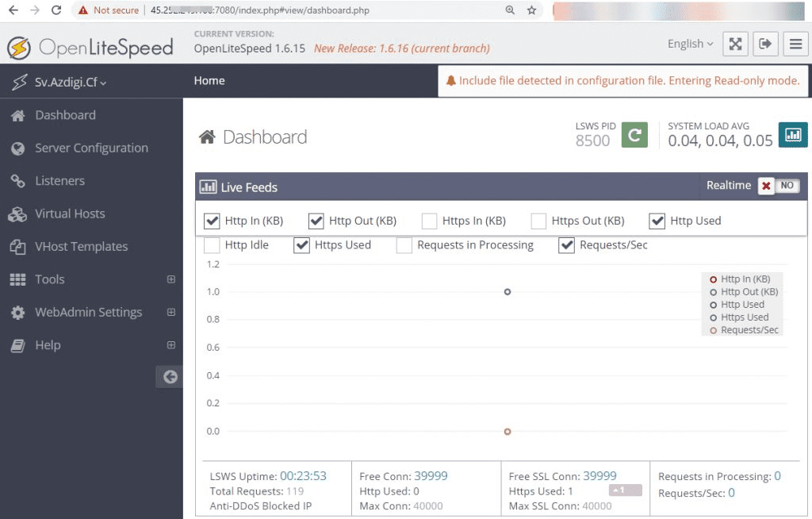Viewport: 812px width, 519px height.
Task: Check the Http Idle checkbox
Action: (x=212, y=245)
